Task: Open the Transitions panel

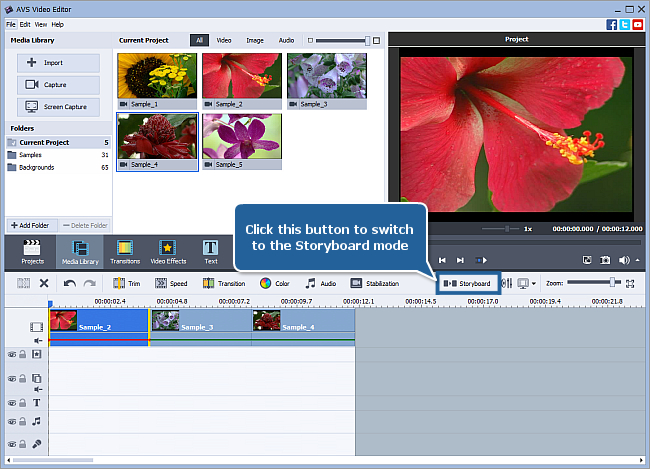Action: coord(125,252)
